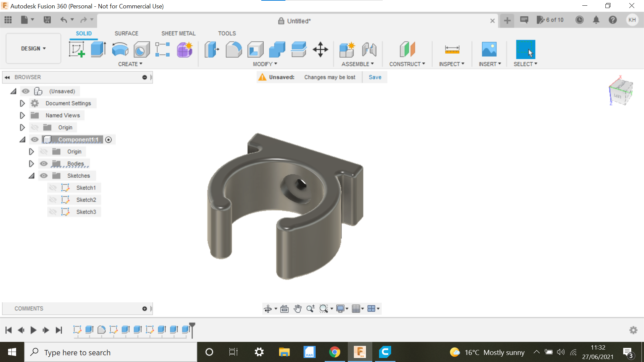Switch to the TOOLS tab
Image resolution: width=644 pixels, height=362 pixels.
(x=227, y=34)
